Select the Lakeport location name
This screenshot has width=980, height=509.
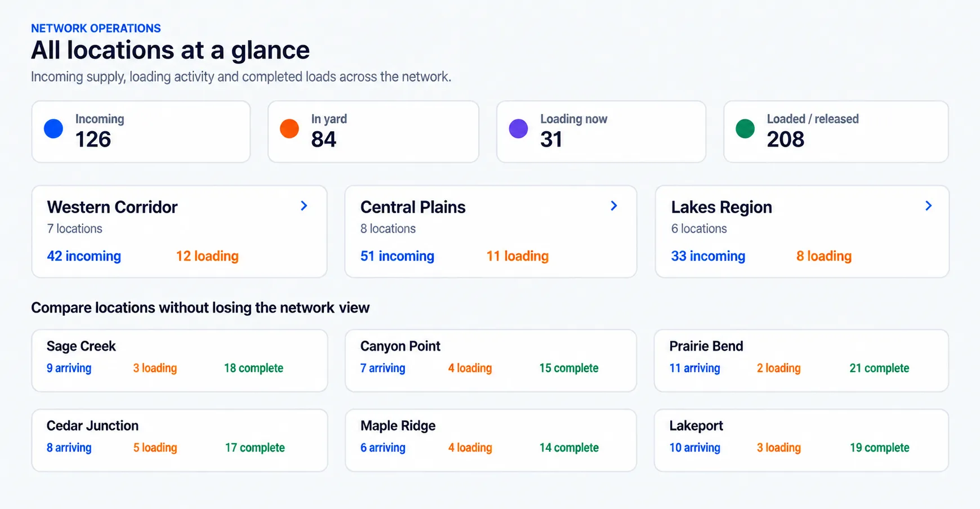click(696, 426)
